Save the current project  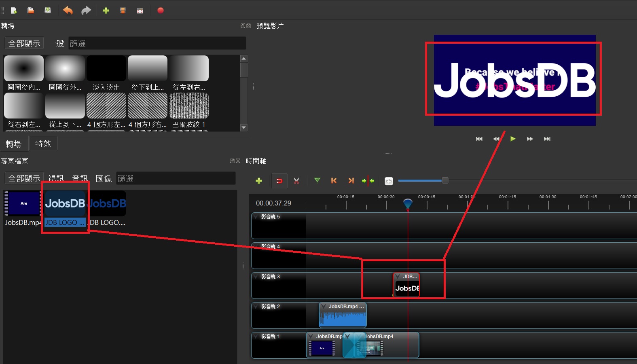tap(48, 11)
